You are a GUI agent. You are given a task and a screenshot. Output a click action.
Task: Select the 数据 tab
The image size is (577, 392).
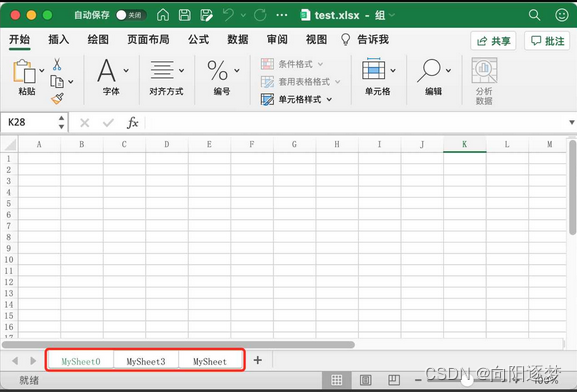[x=238, y=39]
